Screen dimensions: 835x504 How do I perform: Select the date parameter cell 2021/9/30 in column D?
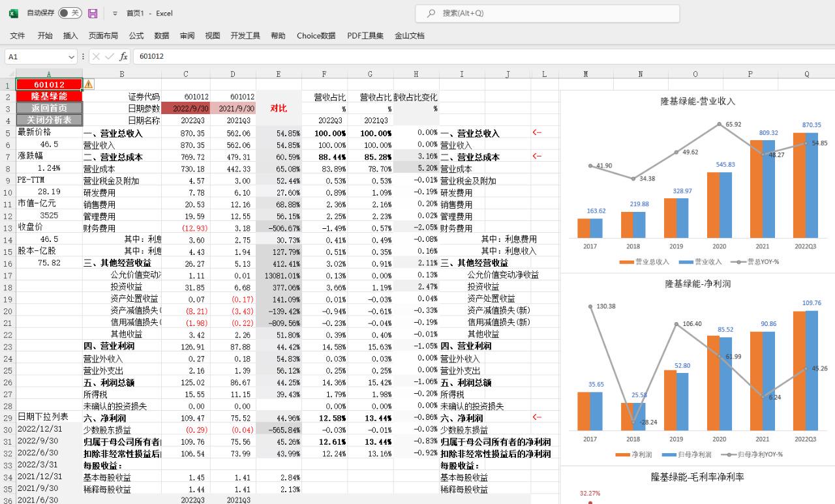pyautogui.click(x=233, y=108)
